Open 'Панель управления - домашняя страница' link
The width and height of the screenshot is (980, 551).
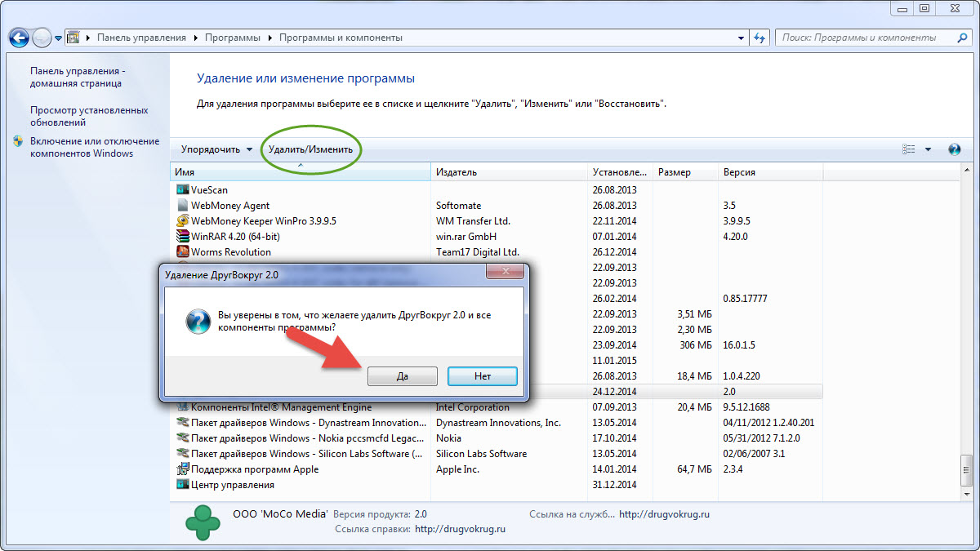tap(78, 77)
